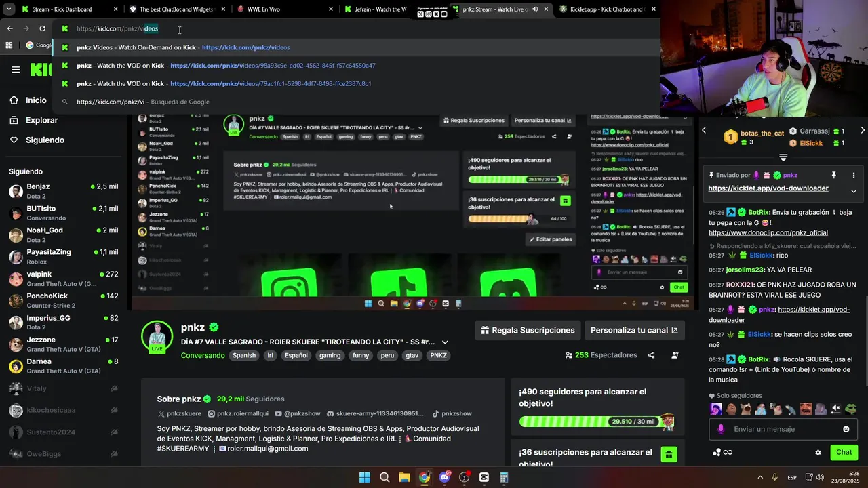Click the green gift icon on subscriptions goal
The width and height of the screenshot is (868, 488).
[669, 455]
